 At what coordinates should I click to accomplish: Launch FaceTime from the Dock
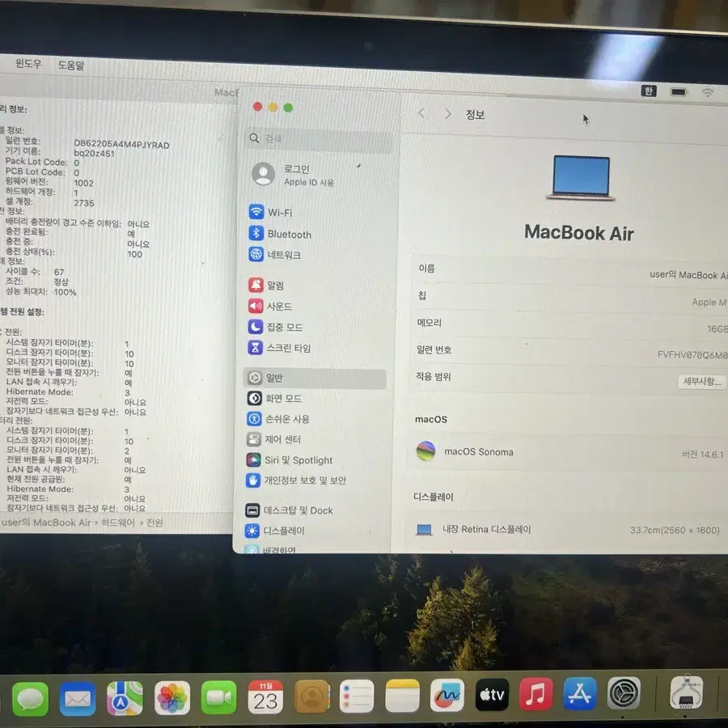(218, 697)
